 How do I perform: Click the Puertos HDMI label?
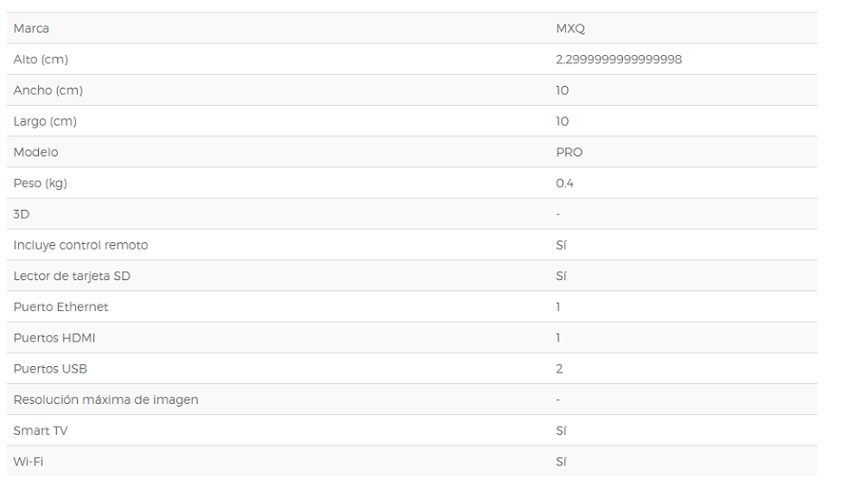[54, 338]
